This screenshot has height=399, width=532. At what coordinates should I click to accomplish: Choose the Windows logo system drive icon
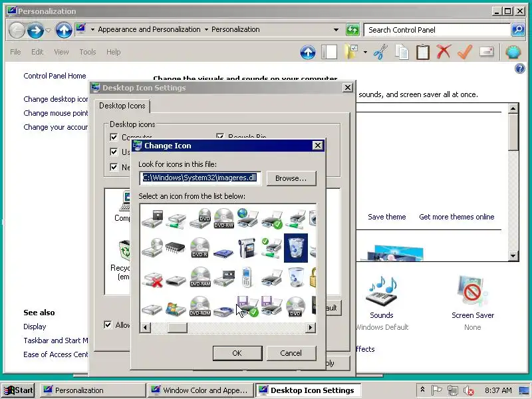click(176, 308)
